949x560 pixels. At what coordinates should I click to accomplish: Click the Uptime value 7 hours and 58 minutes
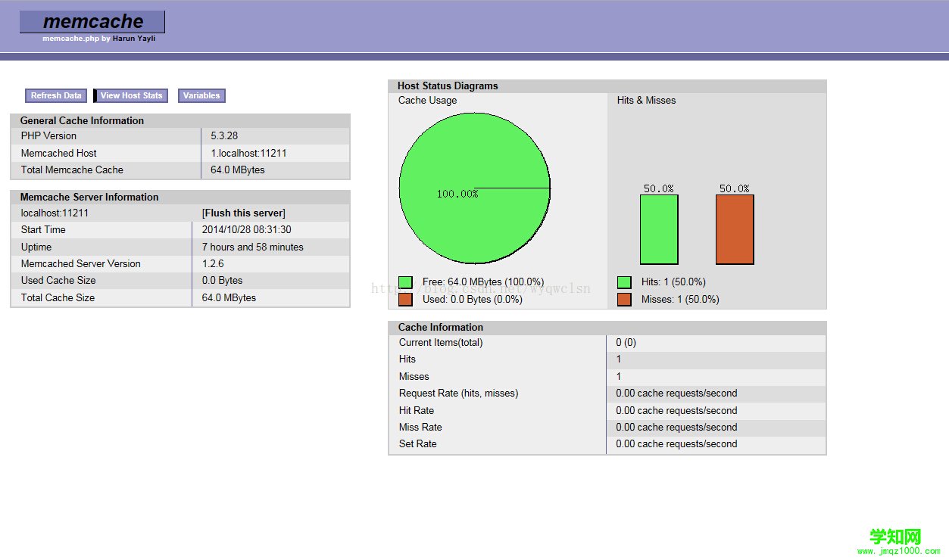click(x=253, y=247)
